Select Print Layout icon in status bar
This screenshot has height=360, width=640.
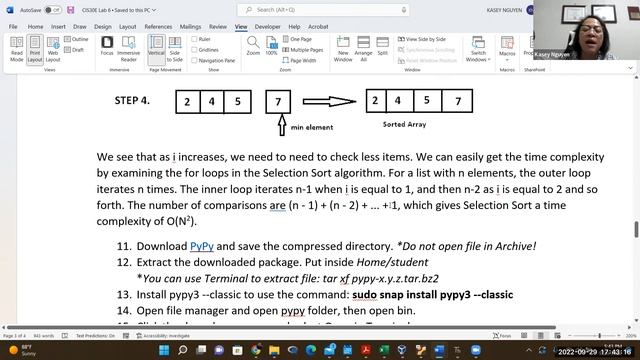(541, 336)
